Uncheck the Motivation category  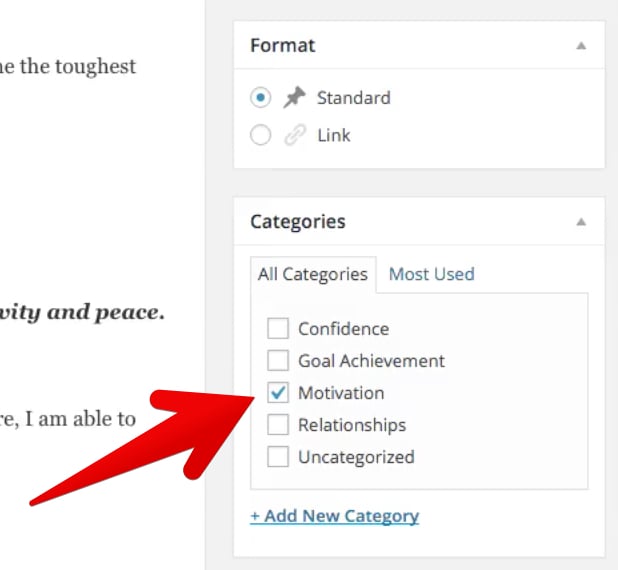coord(277,393)
